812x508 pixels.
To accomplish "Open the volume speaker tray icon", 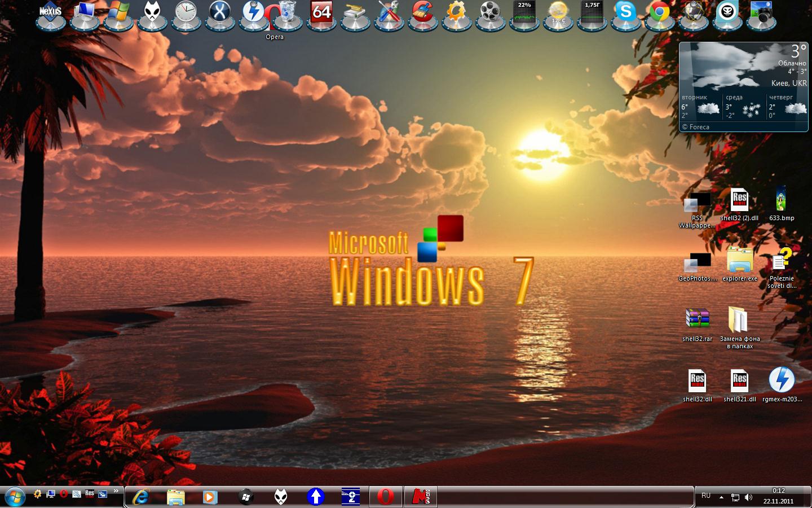I will tap(748, 497).
